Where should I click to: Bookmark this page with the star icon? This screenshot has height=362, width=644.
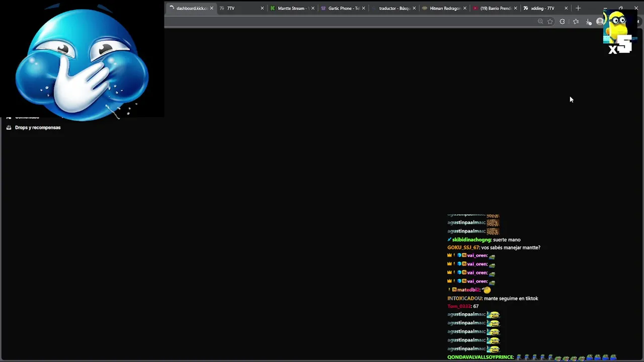coord(550,21)
